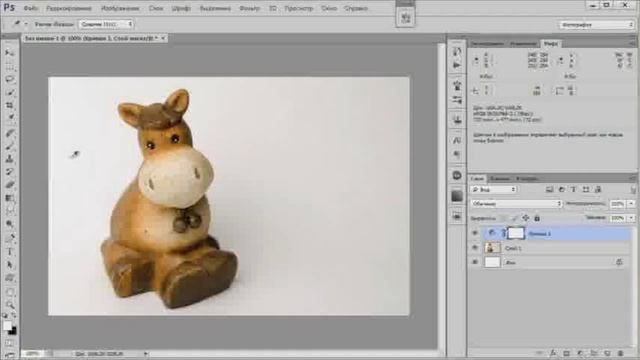Open the Info panel options menu
640x360 pixels.
click(632, 43)
